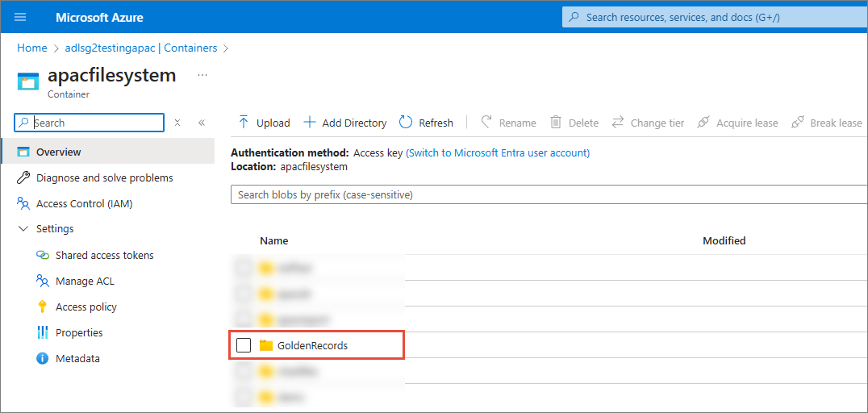
Task: Open the ellipsis menu next to apacfilesystem
Action: coord(202,75)
